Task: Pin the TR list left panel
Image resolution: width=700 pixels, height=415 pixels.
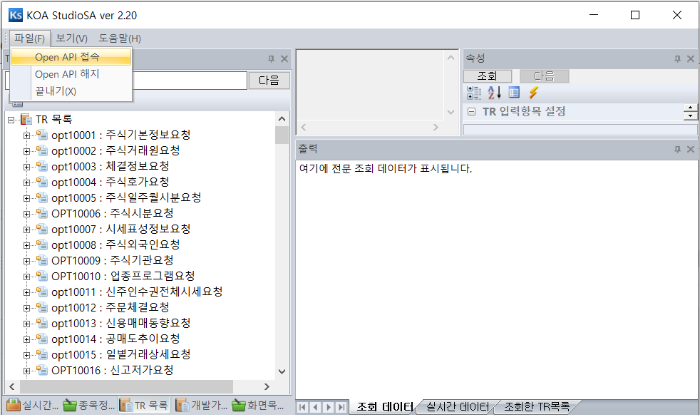Action: (271, 59)
